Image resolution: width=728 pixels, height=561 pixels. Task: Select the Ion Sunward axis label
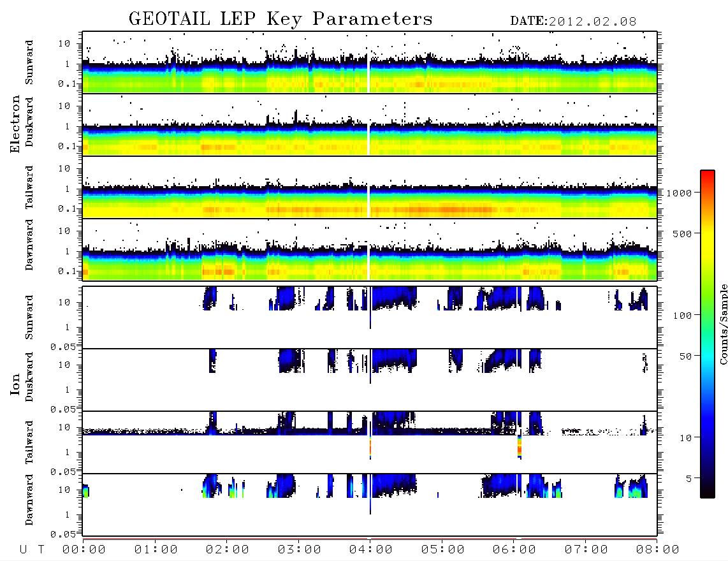[x=29, y=317]
